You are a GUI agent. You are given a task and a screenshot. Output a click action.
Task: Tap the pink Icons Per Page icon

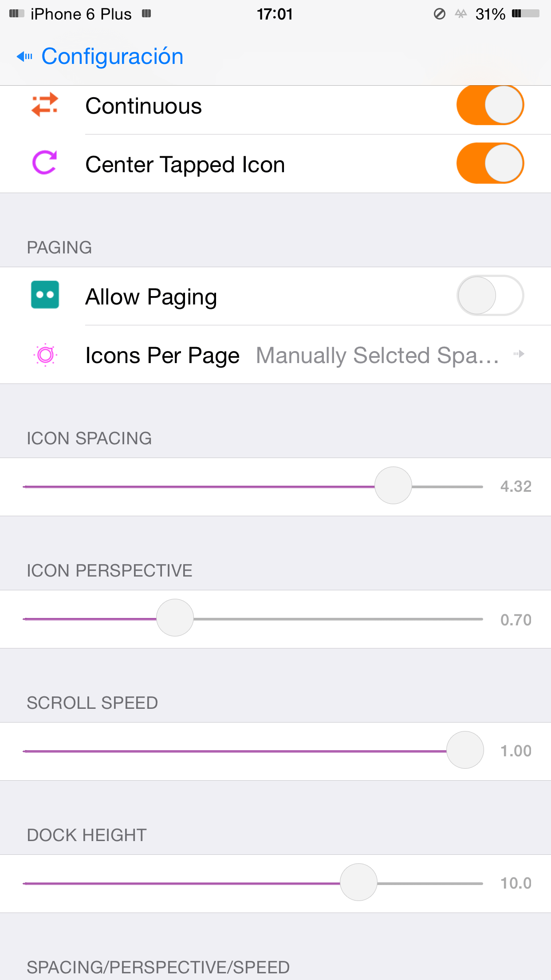pyautogui.click(x=45, y=355)
